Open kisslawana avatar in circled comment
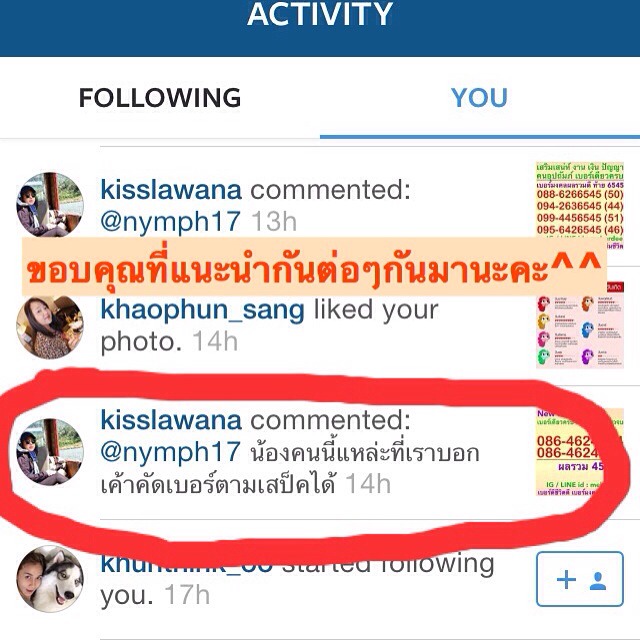 [50, 451]
